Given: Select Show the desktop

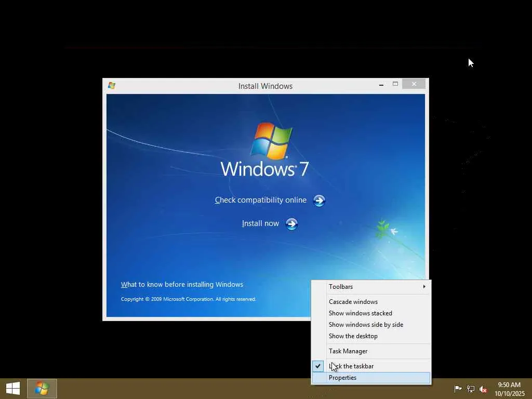Looking at the screenshot, I should 371,336.
